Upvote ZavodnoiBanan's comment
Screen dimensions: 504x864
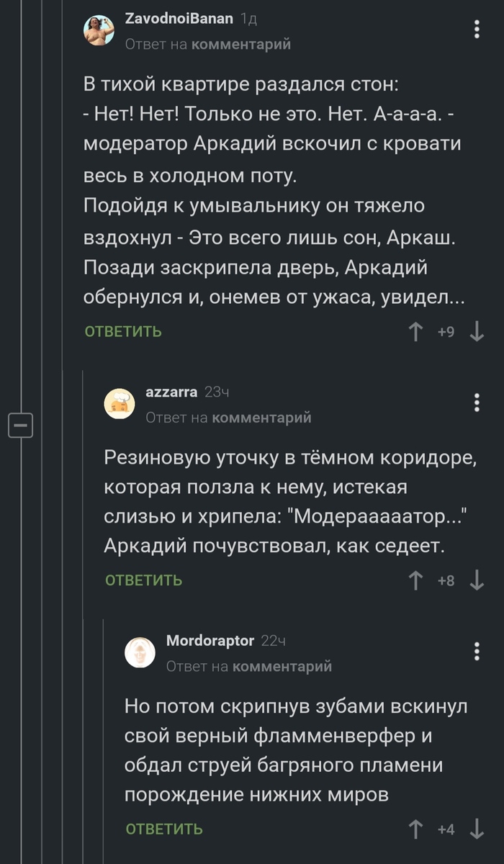[415, 332]
